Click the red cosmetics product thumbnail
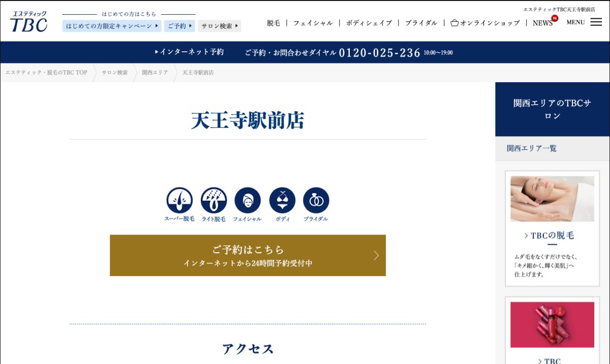 coord(552,324)
